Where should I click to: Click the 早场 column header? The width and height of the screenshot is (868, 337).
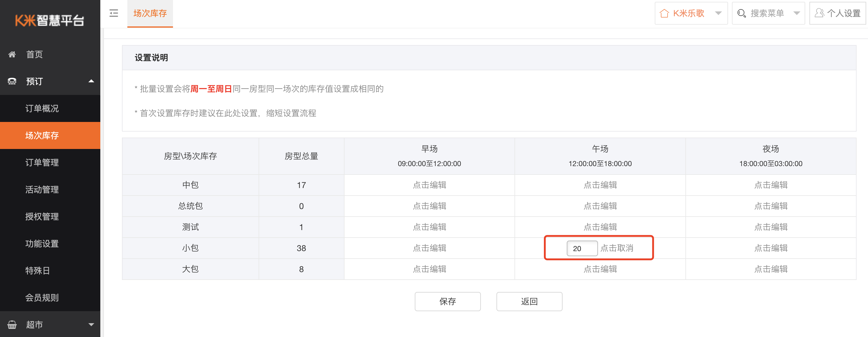[x=429, y=156]
